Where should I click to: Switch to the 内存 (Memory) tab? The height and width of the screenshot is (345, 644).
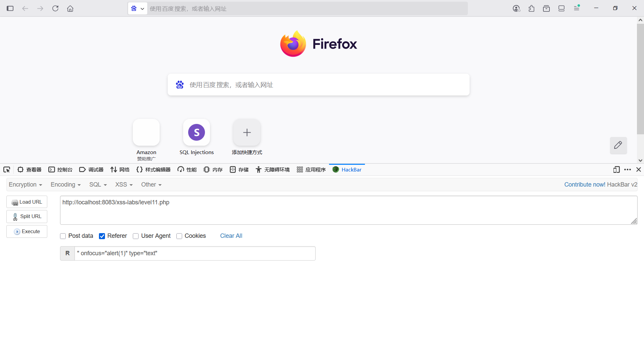[x=213, y=170]
